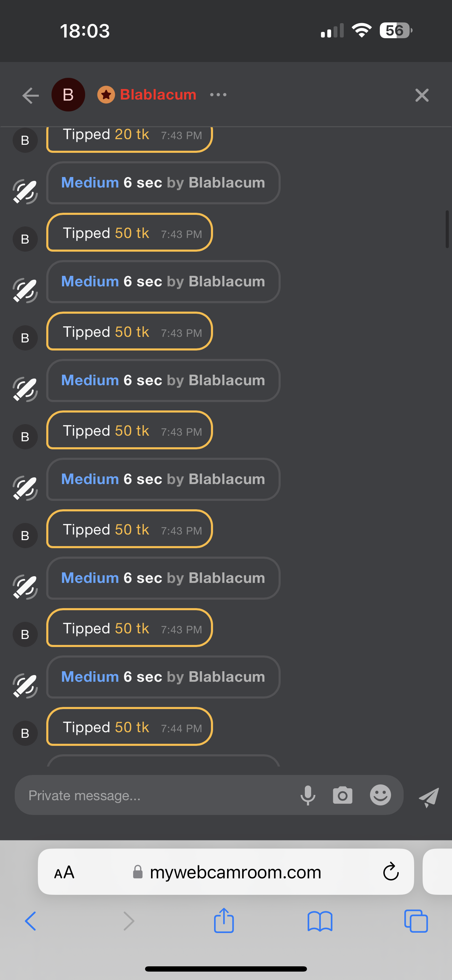Image resolution: width=452 pixels, height=980 pixels.
Task: Go back with chat header arrow
Action: [31, 95]
